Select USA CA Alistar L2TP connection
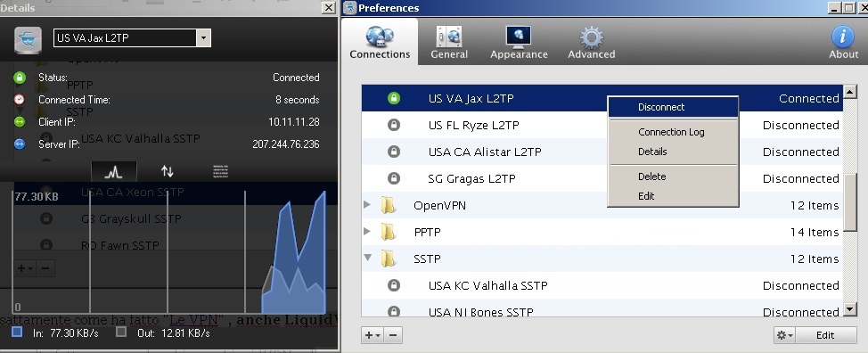The image size is (868, 353). coord(602,152)
